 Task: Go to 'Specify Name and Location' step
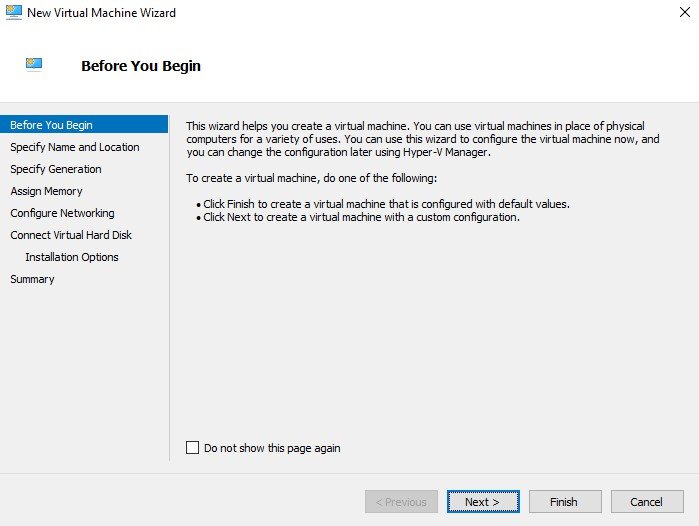coord(74,147)
